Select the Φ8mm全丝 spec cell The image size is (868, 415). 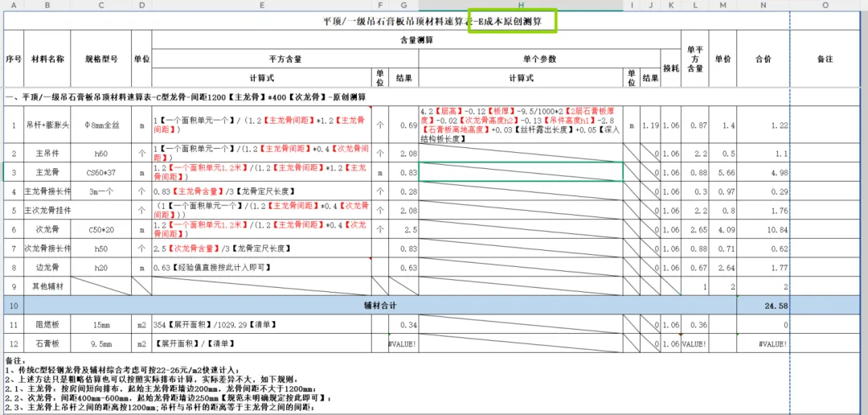(x=100, y=125)
